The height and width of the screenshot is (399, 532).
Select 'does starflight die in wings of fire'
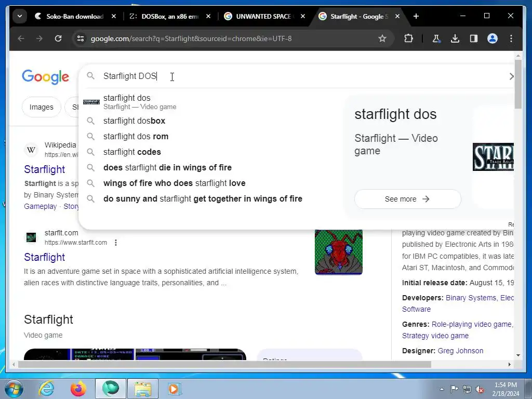(x=210, y=168)
